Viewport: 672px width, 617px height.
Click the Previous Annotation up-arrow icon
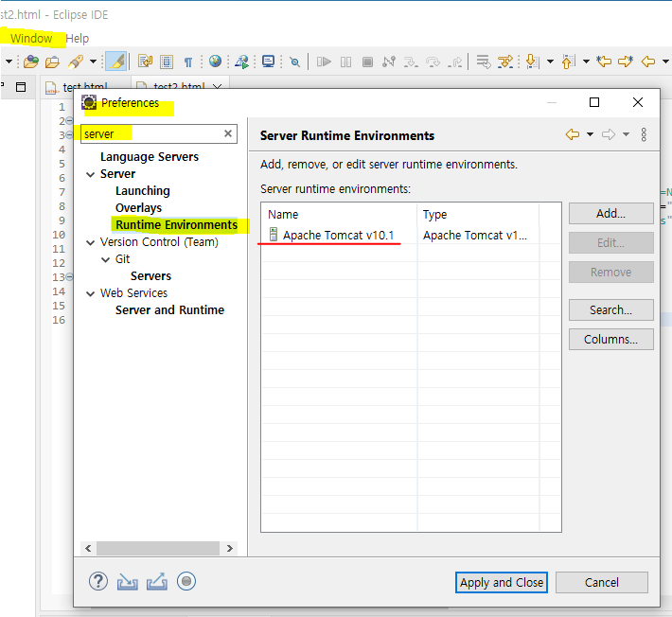pyautogui.click(x=568, y=62)
